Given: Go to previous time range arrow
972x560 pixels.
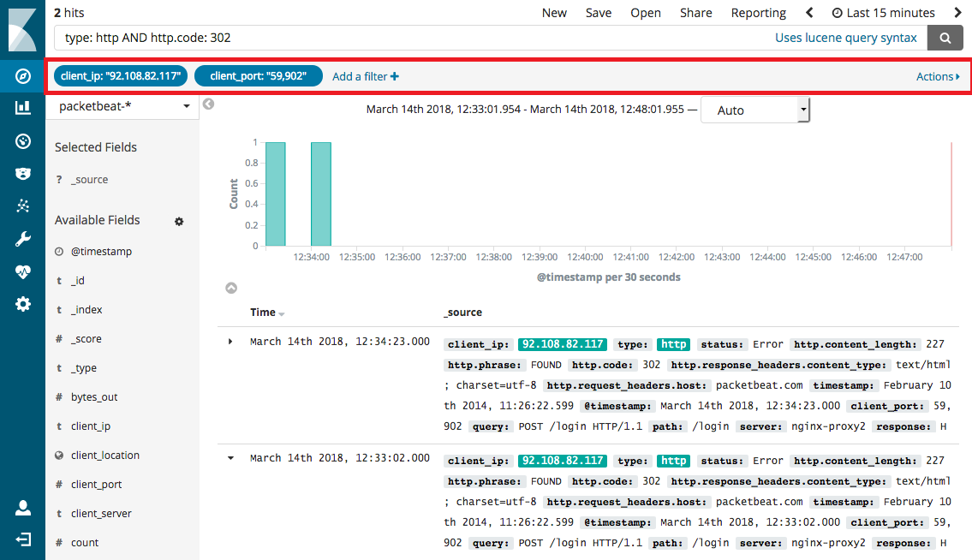Looking at the screenshot, I should (x=809, y=12).
